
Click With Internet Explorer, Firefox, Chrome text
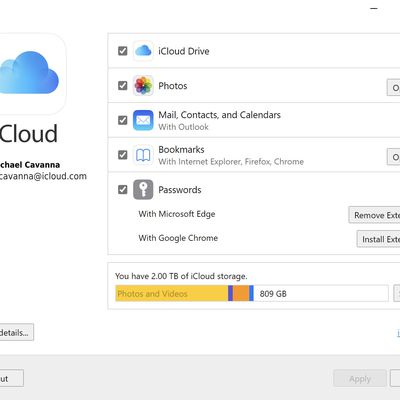(x=231, y=161)
